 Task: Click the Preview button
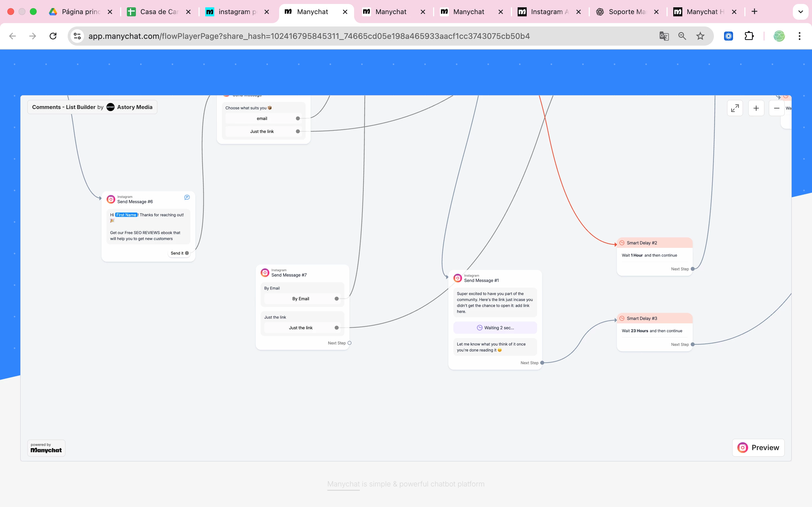758,447
